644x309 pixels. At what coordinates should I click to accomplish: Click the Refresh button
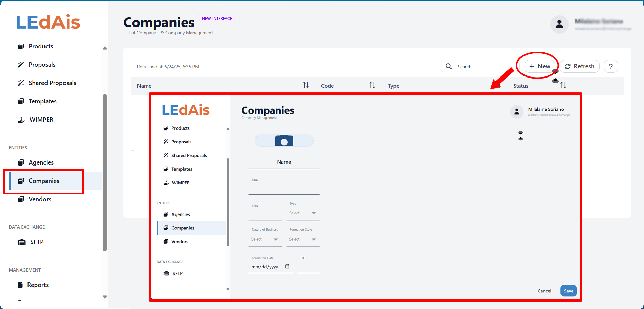pos(579,66)
